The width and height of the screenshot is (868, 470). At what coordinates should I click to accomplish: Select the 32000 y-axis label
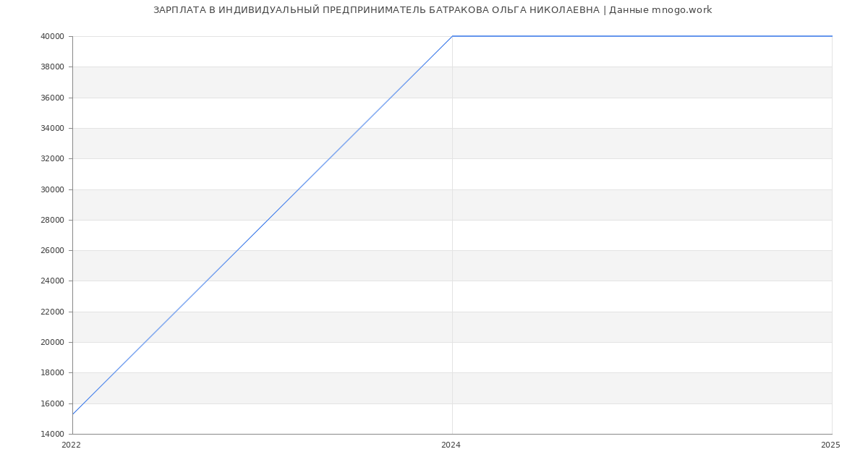[x=52, y=159]
